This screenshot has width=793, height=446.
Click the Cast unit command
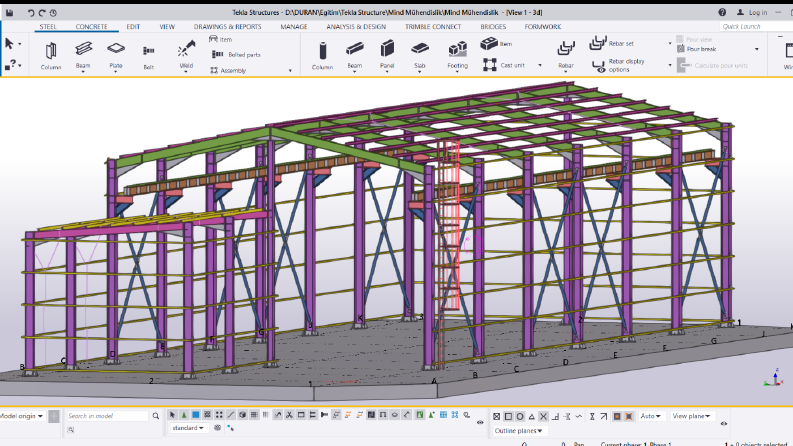coord(504,65)
